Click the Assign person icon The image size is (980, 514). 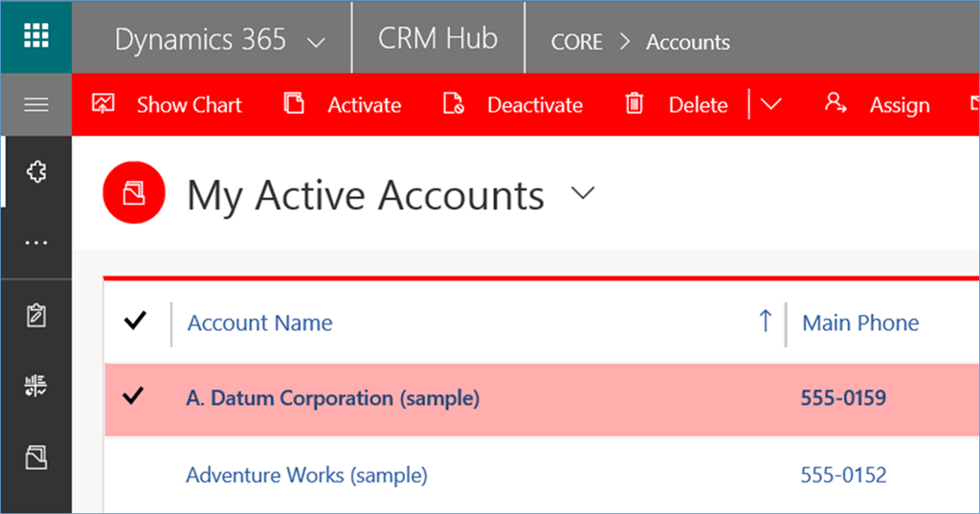click(x=835, y=103)
